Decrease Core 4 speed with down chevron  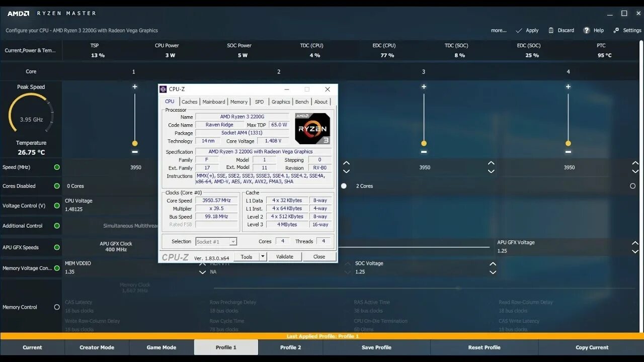click(635, 171)
